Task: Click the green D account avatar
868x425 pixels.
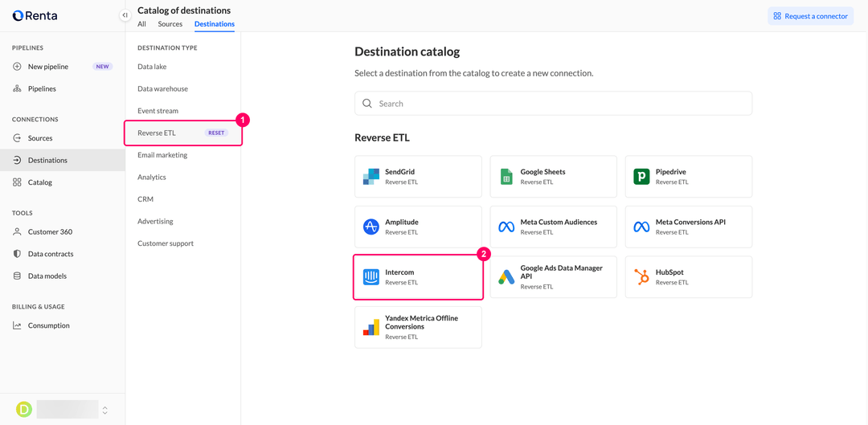Action: [24, 410]
